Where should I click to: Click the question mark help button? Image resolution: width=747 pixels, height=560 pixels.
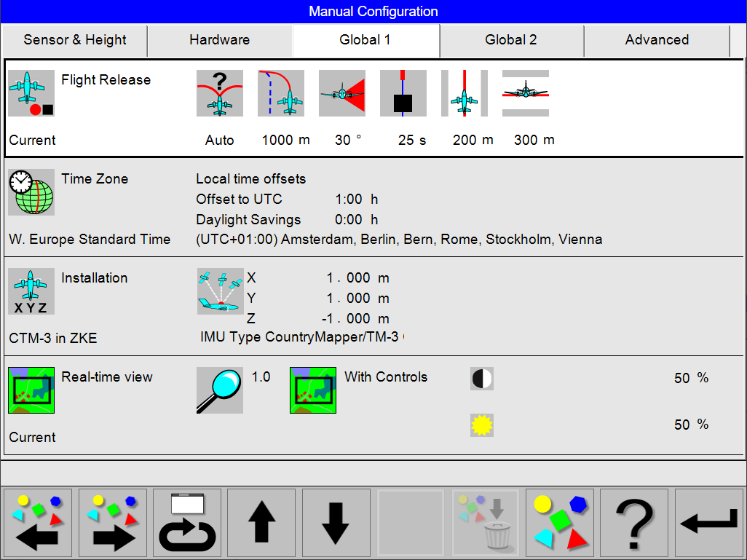(634, 523)
